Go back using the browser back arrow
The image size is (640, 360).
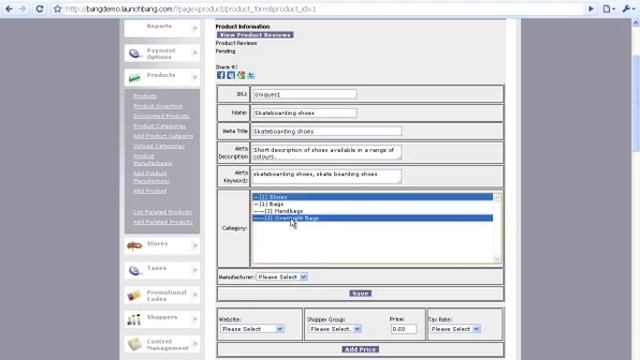coord(9,9)
